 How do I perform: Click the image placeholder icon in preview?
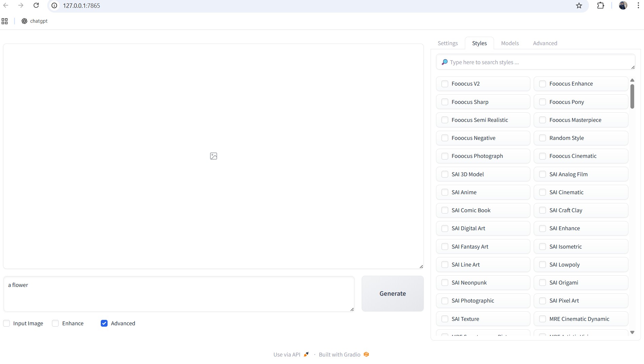[x=213, y=156]
